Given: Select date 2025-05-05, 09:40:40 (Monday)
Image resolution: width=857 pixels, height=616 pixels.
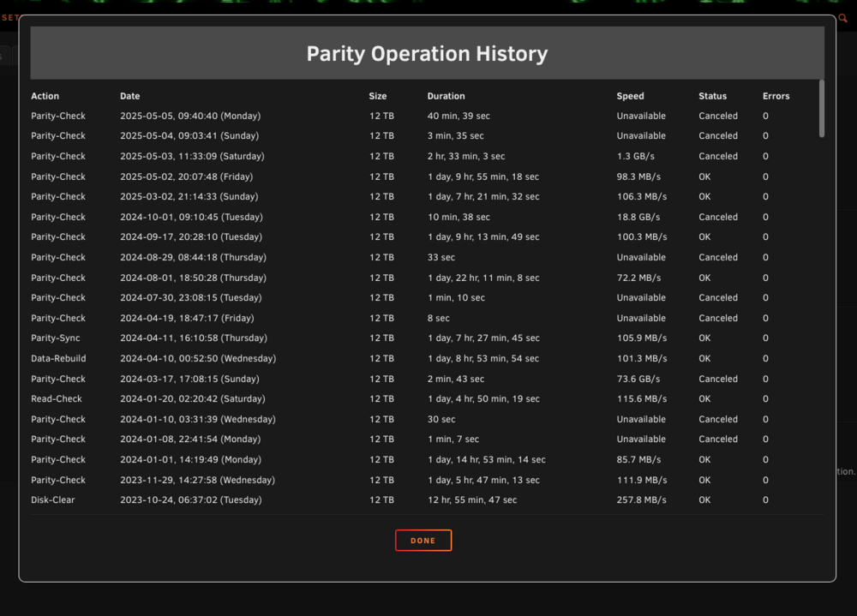Looking at the screenshot, I should (190, 116).
